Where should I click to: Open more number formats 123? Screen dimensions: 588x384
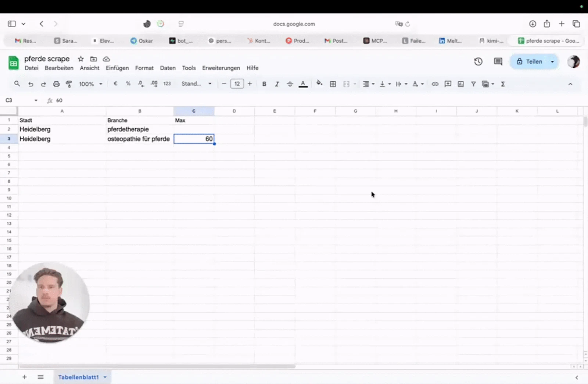coord(167,84)
